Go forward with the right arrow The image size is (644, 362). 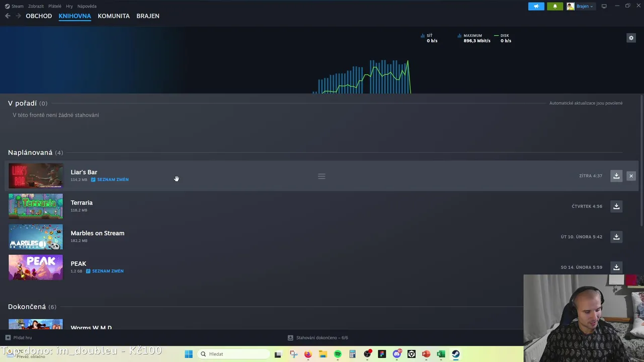pos(19,16)
